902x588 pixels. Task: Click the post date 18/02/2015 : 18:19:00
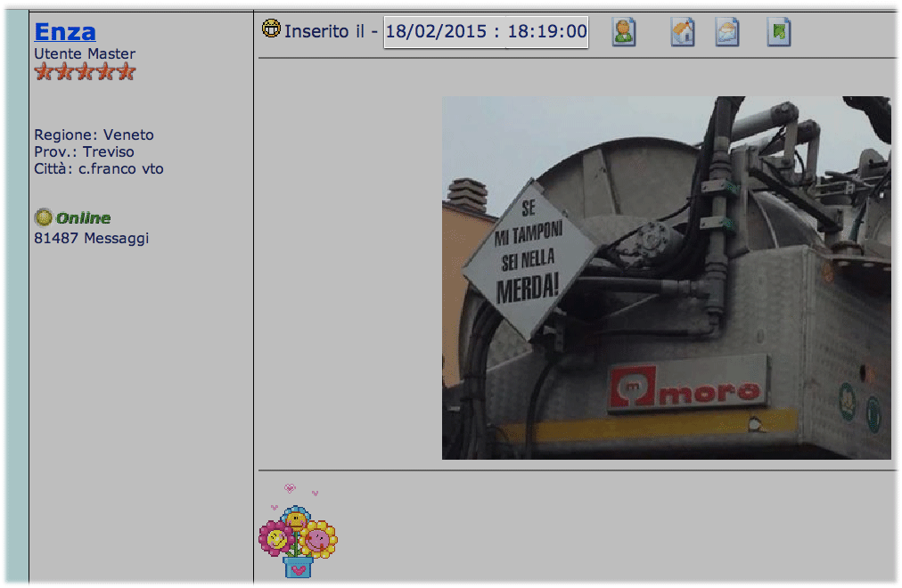click(486, 31)
